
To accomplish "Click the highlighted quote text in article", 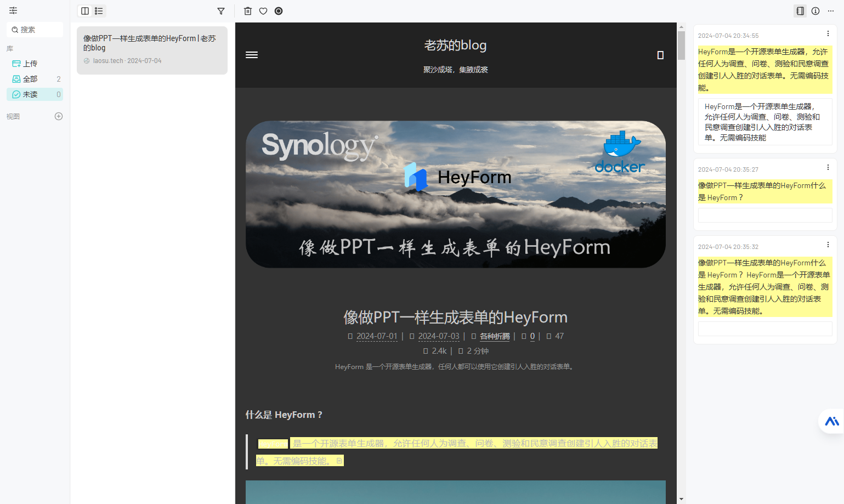I will point(456,452).
